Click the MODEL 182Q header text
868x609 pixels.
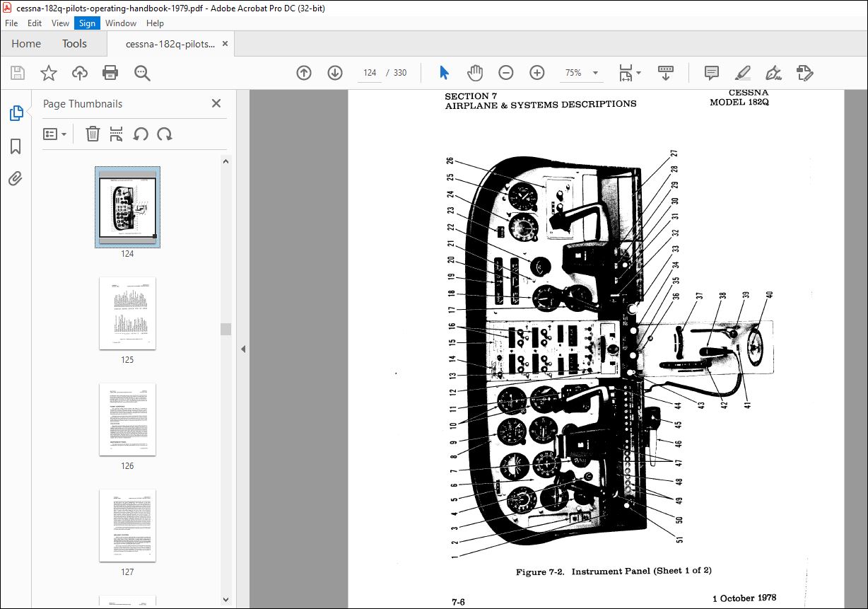click(x=739, y=103)
